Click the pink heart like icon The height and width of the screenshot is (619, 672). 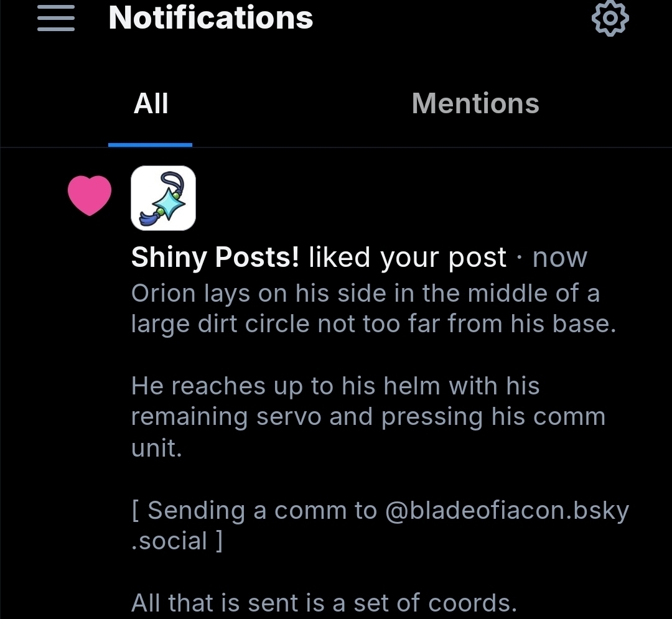[90, 195]
